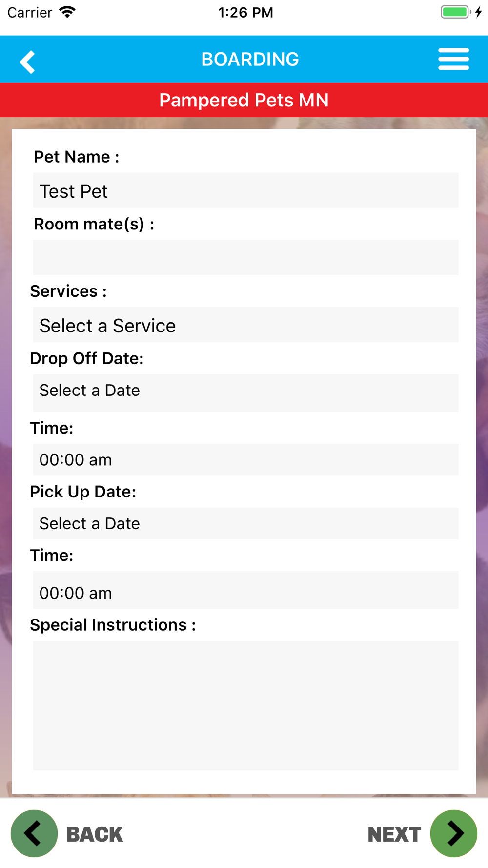Open the Pick Up Date picker
This screenshot has width=488, height=868.
pyautogui.click(x=245, y=523)
